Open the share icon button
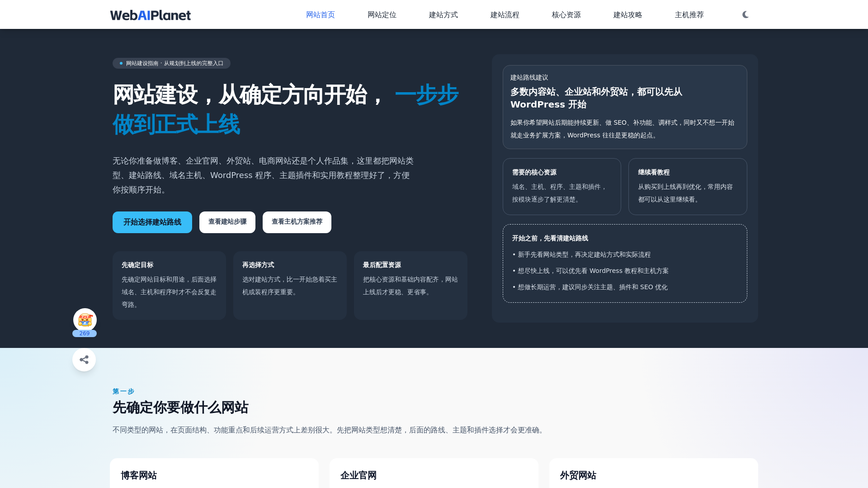Image resolution: width=868 pixels, height=488 pixels. click(x=84, y=360)
